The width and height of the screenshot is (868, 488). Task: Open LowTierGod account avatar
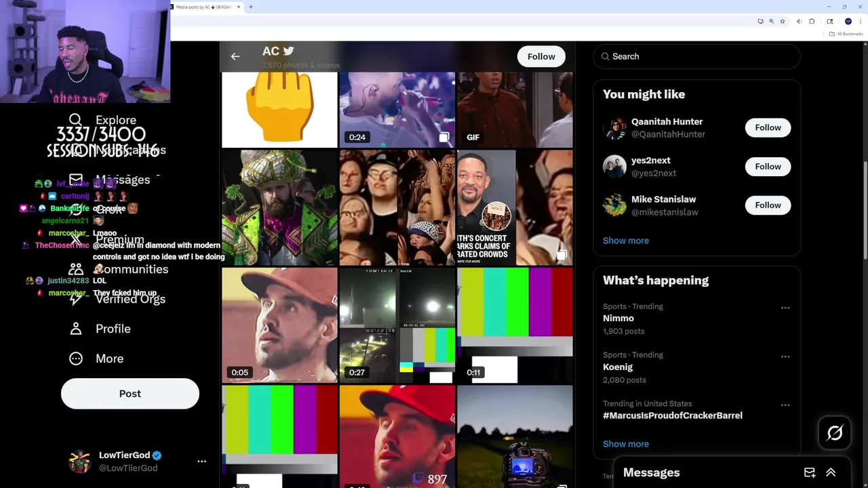pyautogui.click(x=80, y=461)
